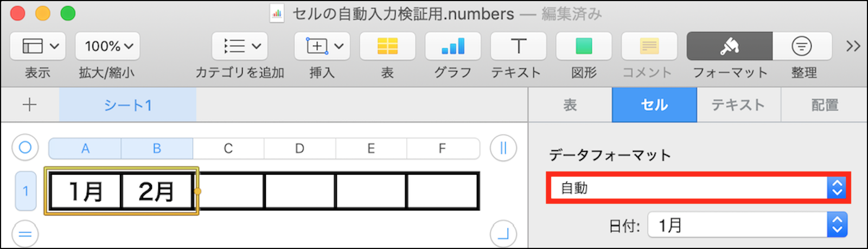Viewport: 868px width, 249px height.
Task: Open the 日付 date format dropdown
Action: pos(747,225)
